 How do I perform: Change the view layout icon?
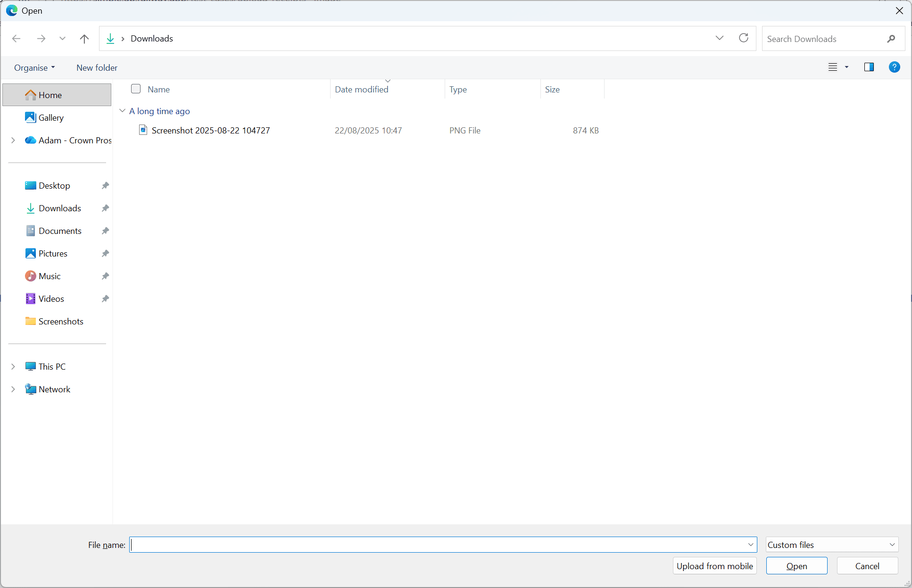coord(833,67)
